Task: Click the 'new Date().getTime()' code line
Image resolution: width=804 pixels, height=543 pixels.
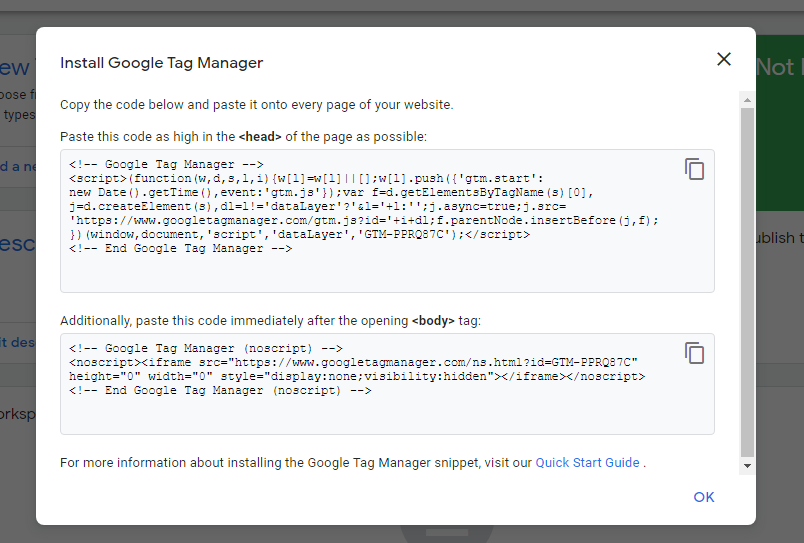Action: coord(331,193)
